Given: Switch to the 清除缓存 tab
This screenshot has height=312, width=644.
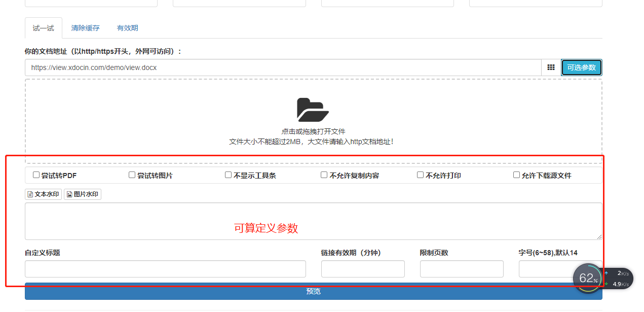Looking at the screenshot, I should (85, 28).
